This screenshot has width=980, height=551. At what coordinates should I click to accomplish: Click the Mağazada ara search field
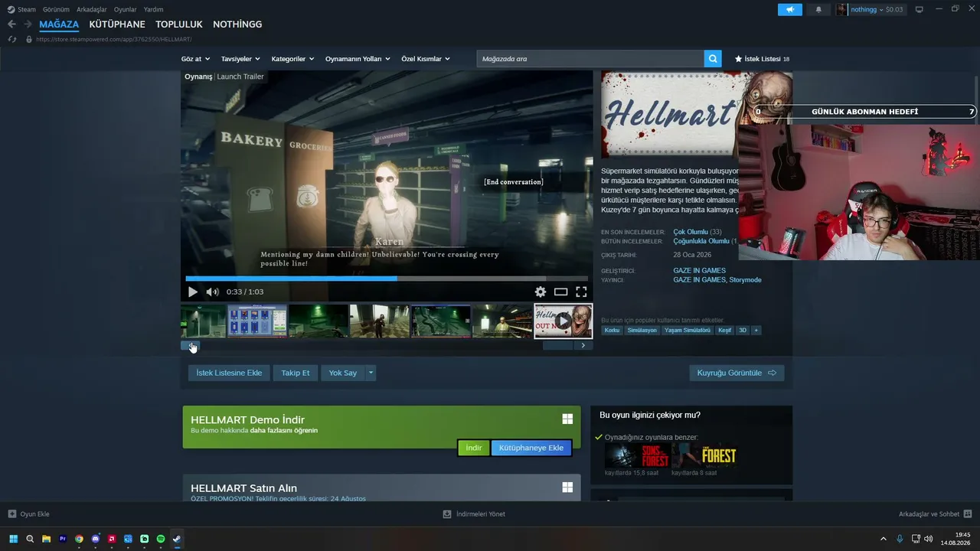[x=590, y=59]
